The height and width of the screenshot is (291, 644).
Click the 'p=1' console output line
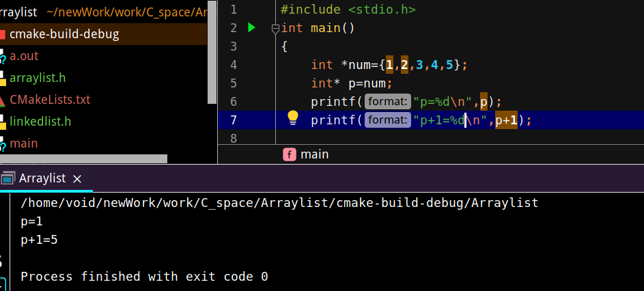click(x=31, y=222)
